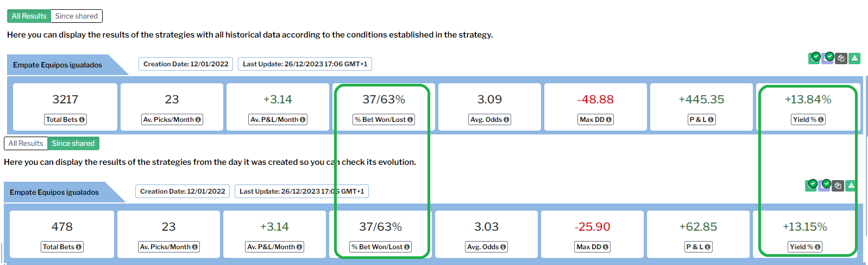Click info icon beside Max DD under -48.88

pos(608,120)
